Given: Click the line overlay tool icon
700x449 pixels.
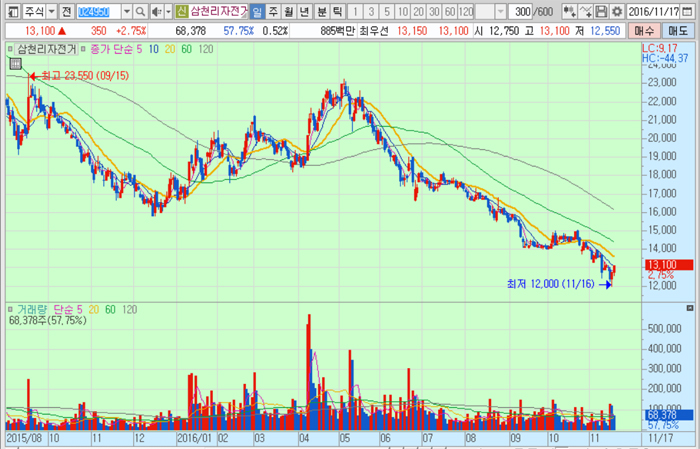Looking at the screenshot, I should (x=586, y=11).
